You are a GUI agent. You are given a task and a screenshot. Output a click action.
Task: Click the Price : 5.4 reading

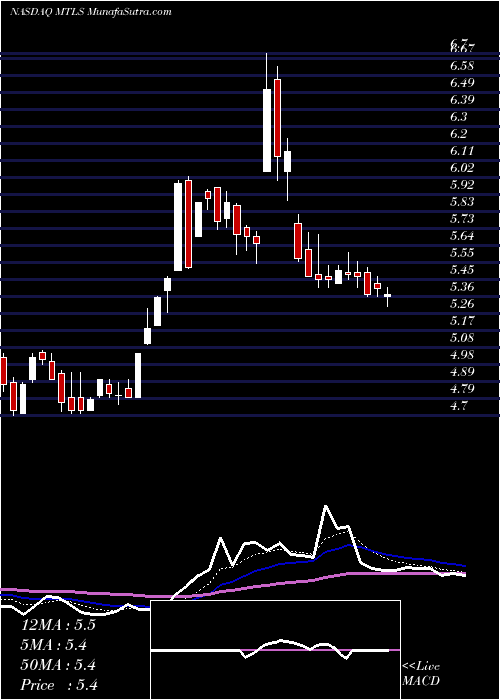(x=59, y=685)
